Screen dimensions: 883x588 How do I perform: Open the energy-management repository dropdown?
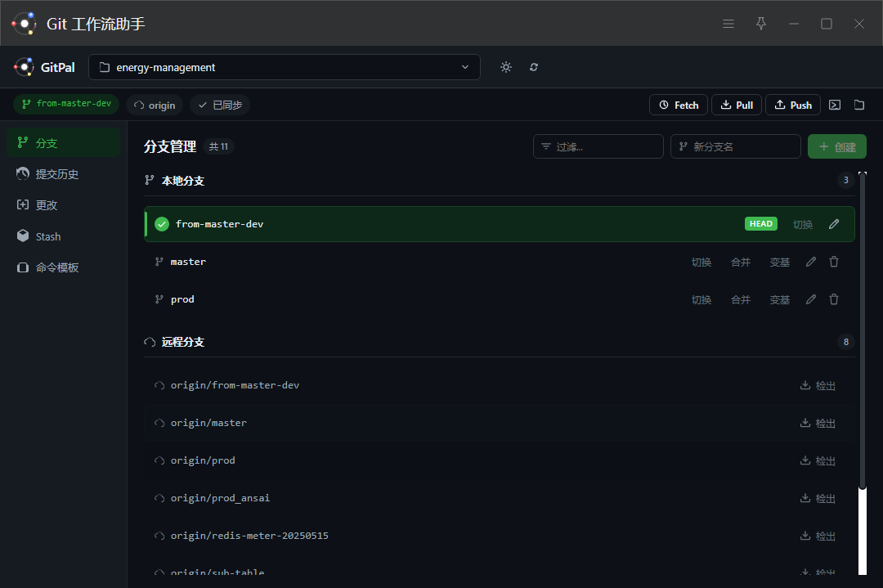pyautogui.click(x=285, y=67)
